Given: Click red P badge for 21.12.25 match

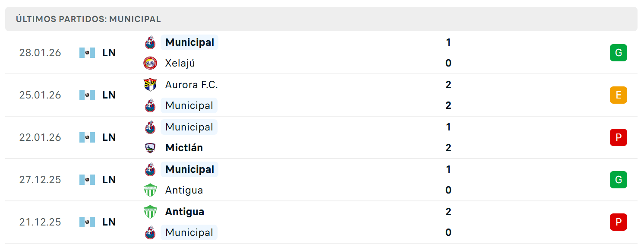Looking at the screenshot, I should pyautogui.click(x=618, y=222).
